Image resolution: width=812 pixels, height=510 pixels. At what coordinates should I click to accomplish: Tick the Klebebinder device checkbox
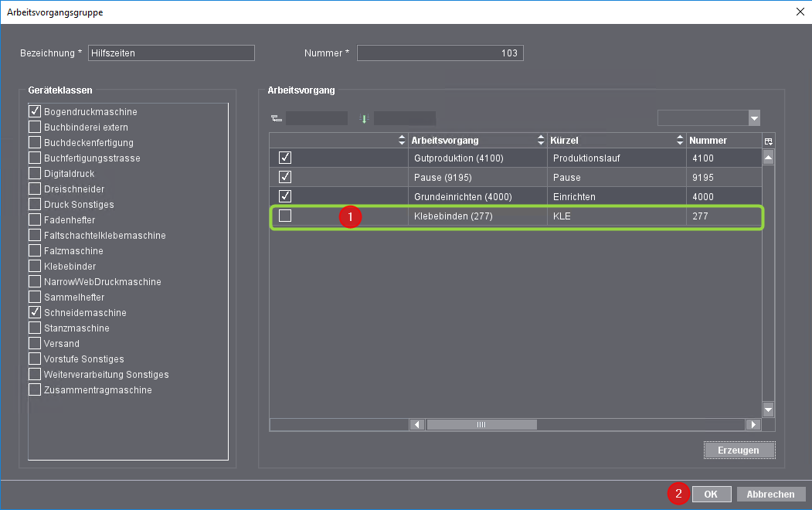coord(35,266)
